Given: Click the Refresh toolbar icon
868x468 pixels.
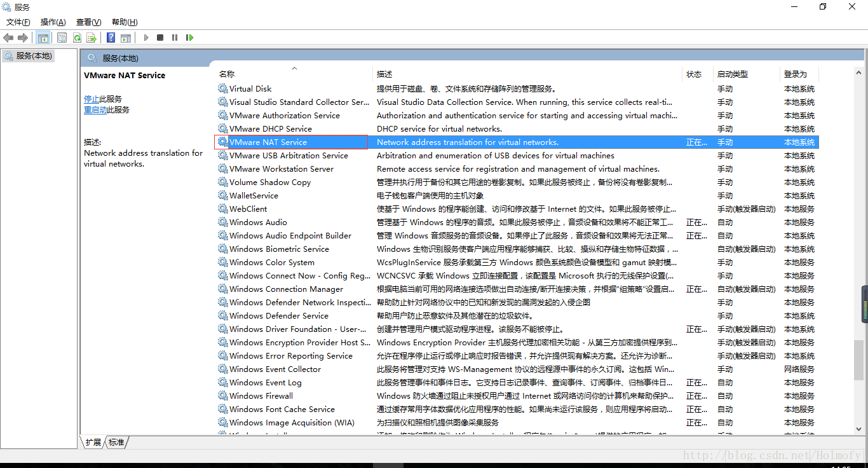Looking at the screenshot, I should coord(77,38).
